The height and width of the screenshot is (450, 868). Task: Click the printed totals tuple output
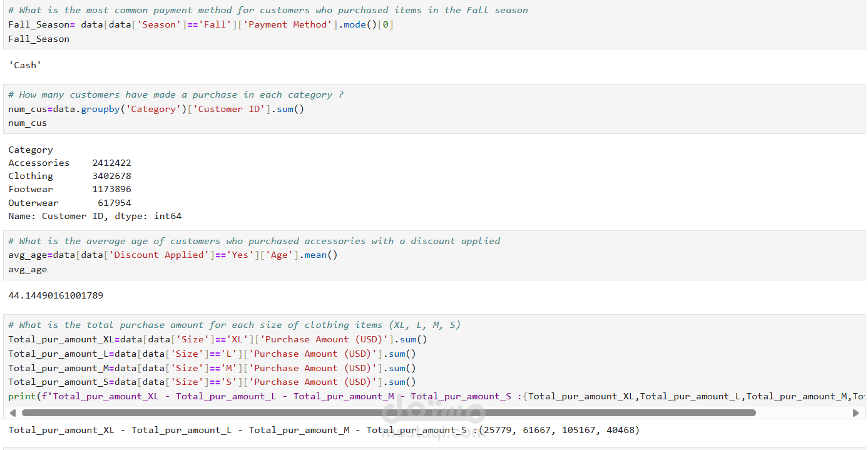click(324, 430)
